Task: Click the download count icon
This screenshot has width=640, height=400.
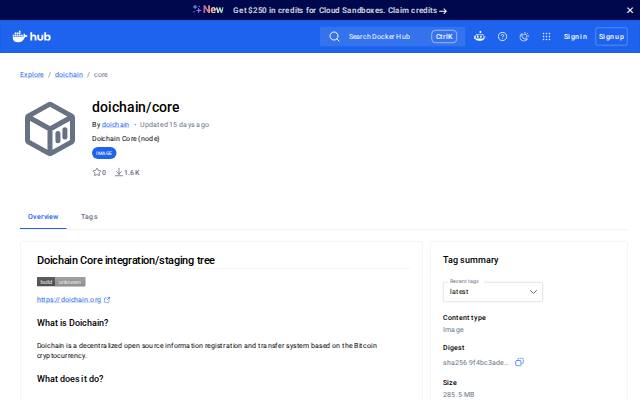Action: point(118,172)
